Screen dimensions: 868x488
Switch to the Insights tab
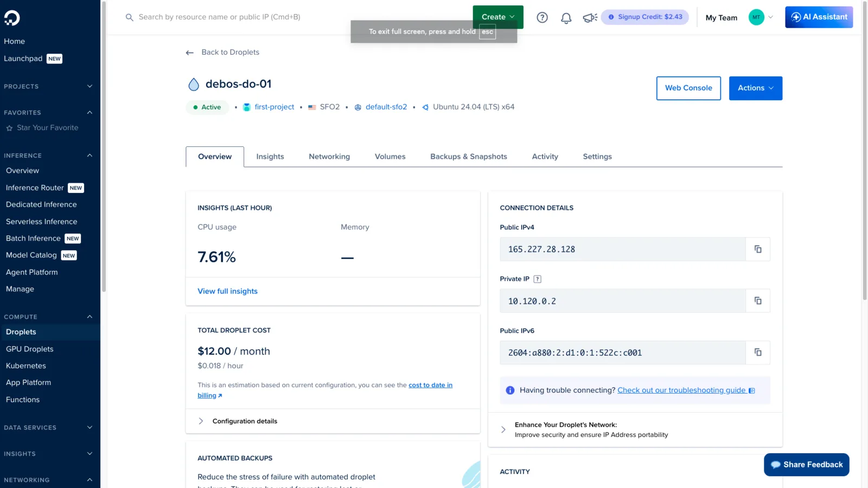(x=270, y=157)
